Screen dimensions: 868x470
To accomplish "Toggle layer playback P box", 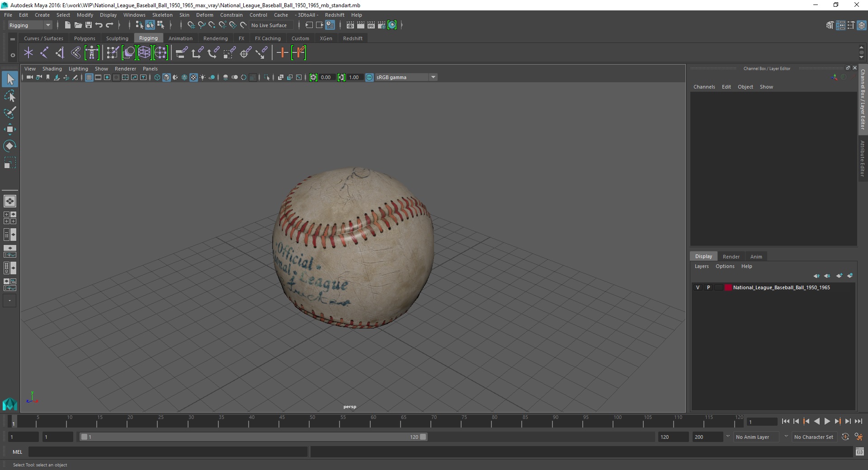I will point(708,287).
